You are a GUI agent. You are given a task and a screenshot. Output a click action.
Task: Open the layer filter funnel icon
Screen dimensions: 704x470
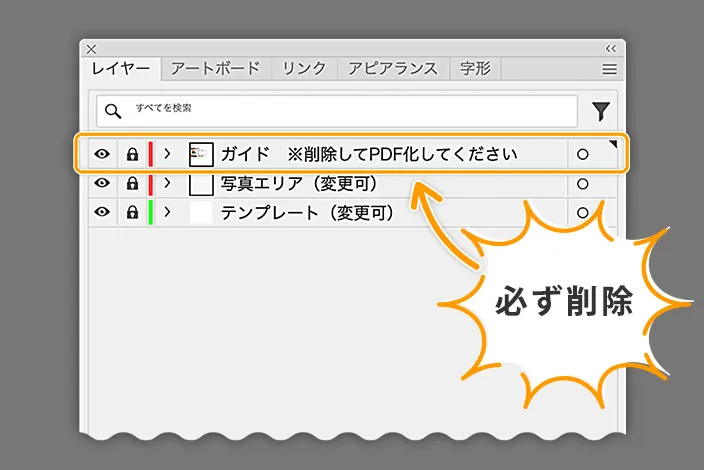click(600, 111)
